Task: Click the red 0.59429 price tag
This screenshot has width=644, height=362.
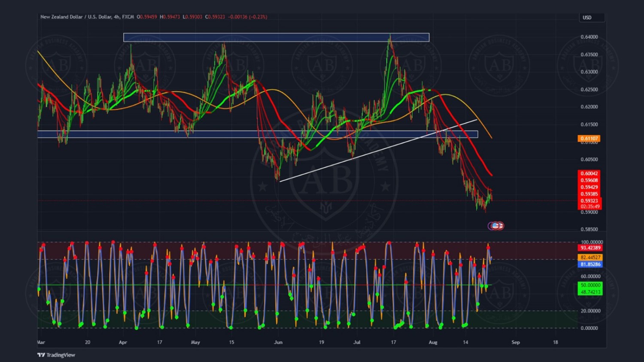Action: coord(589,187)
